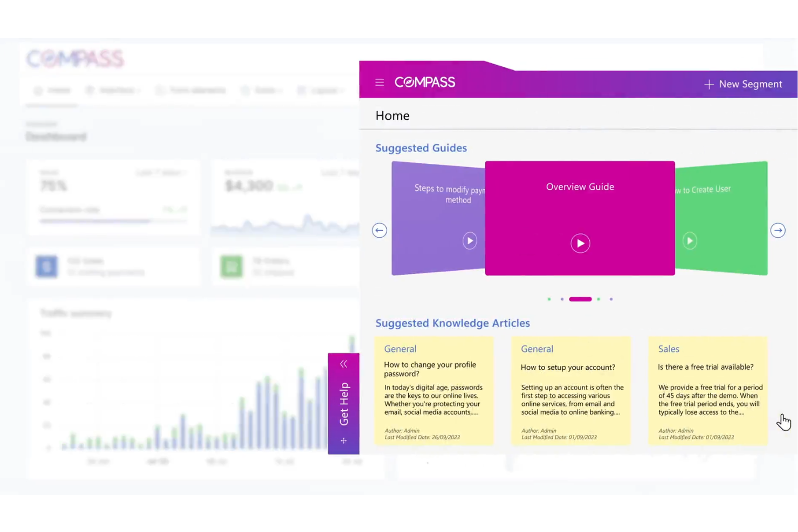Click the plus icon inside New Segment button
The image size is (798, 532).
click(709, 84)
